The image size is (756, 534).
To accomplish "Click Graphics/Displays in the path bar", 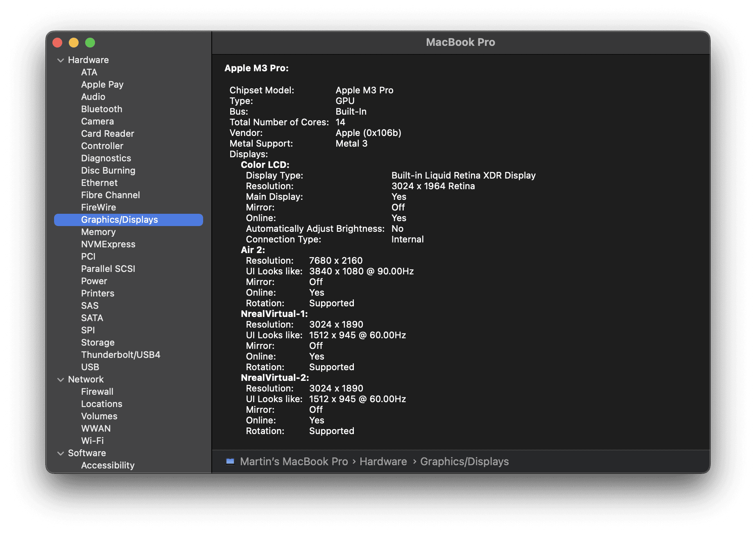I will 464,462.
